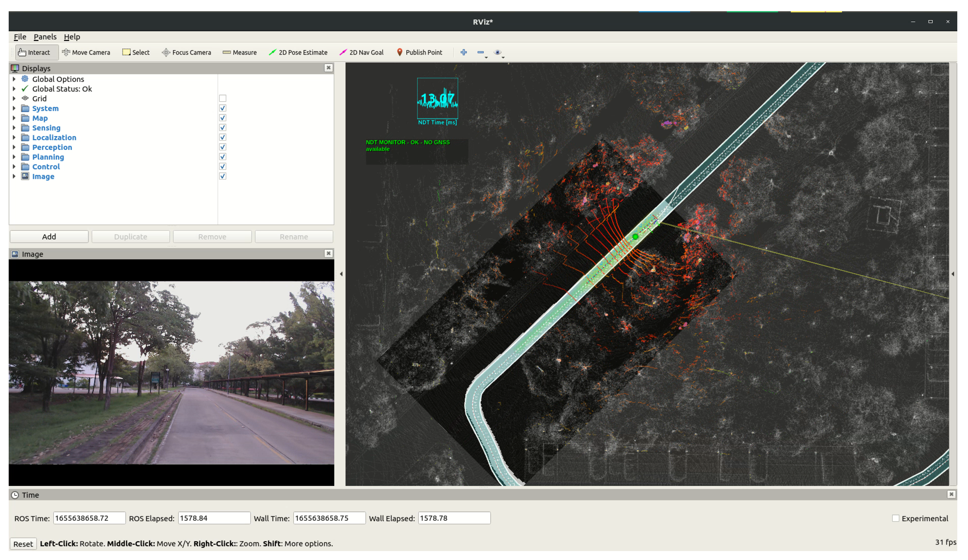Select the Move Camera tool
Screen dimensions: 968x560
coord(86,53)
